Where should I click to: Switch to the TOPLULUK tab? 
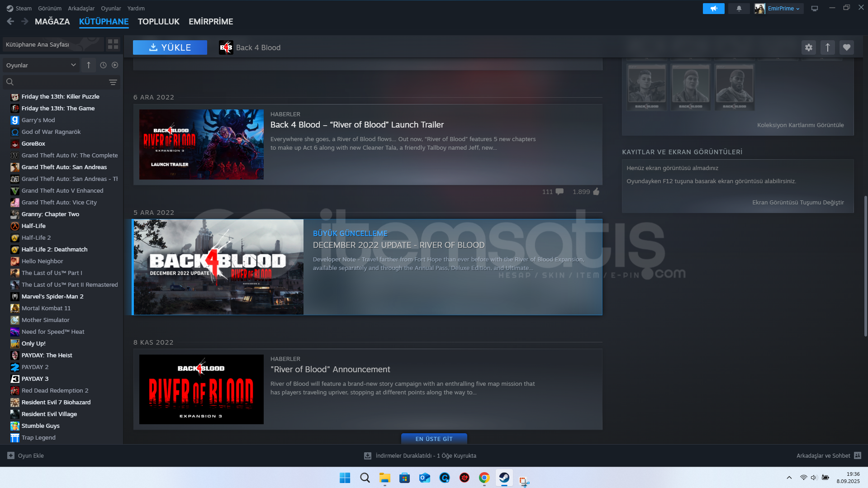click(158, 21)
